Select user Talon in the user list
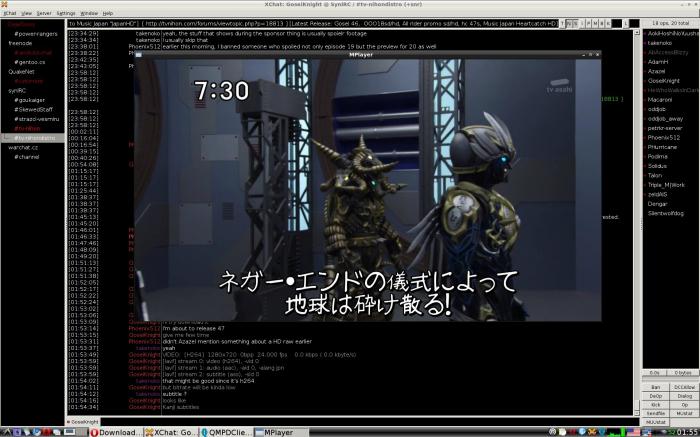 [655, 175]
